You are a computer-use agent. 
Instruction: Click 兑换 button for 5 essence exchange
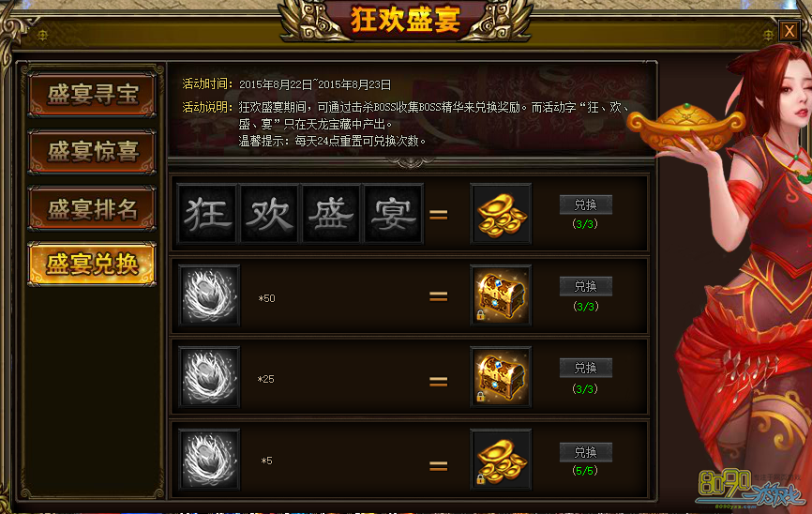586,452
